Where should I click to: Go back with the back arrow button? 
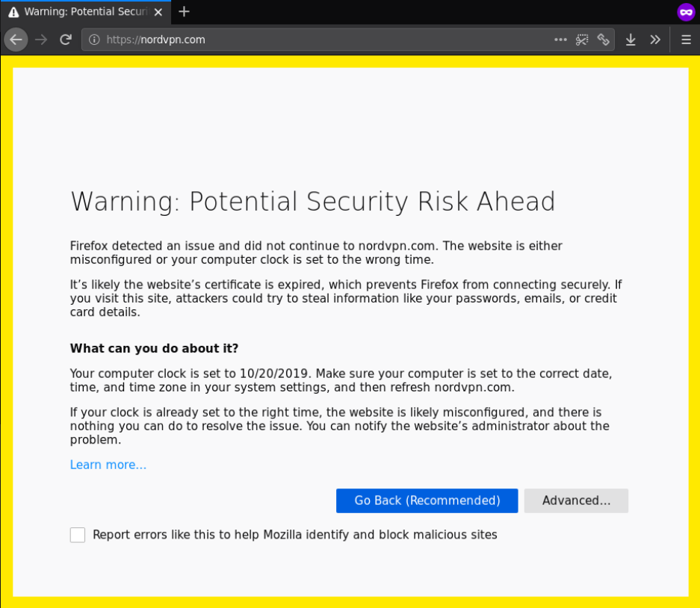(x=16, y=40)
